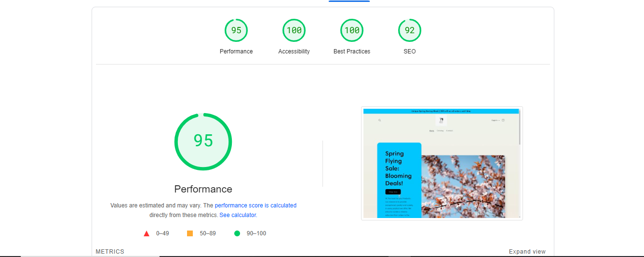Click the Accessibility score gauge showing 100

(294, 30)
